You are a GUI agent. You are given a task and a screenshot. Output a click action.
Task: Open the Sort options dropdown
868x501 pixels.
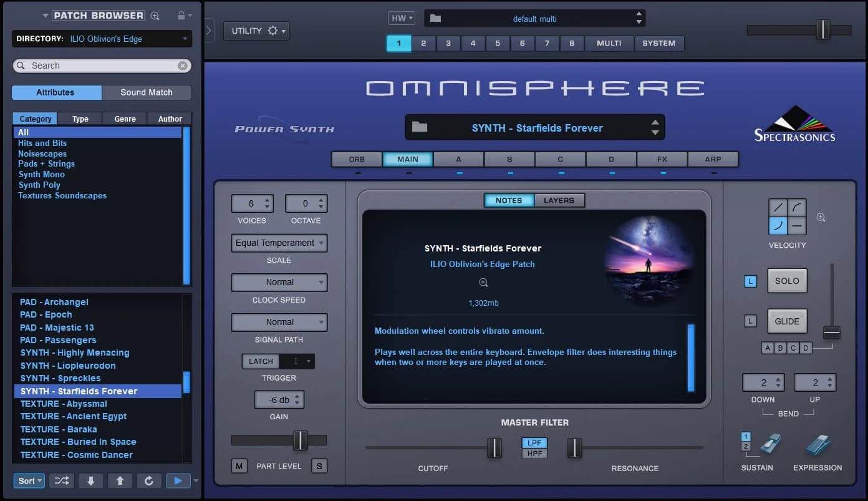[29, 480]
